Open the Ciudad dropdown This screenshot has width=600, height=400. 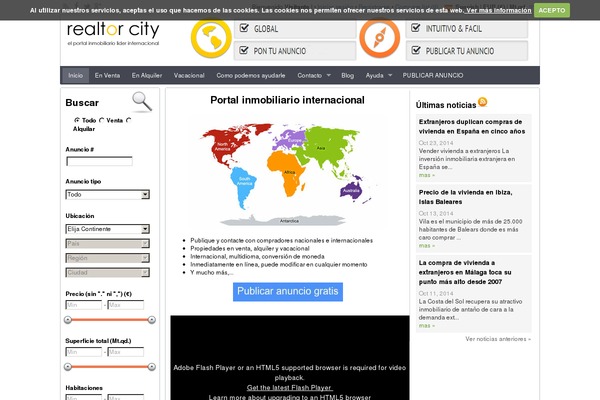[x=108, y=273]
